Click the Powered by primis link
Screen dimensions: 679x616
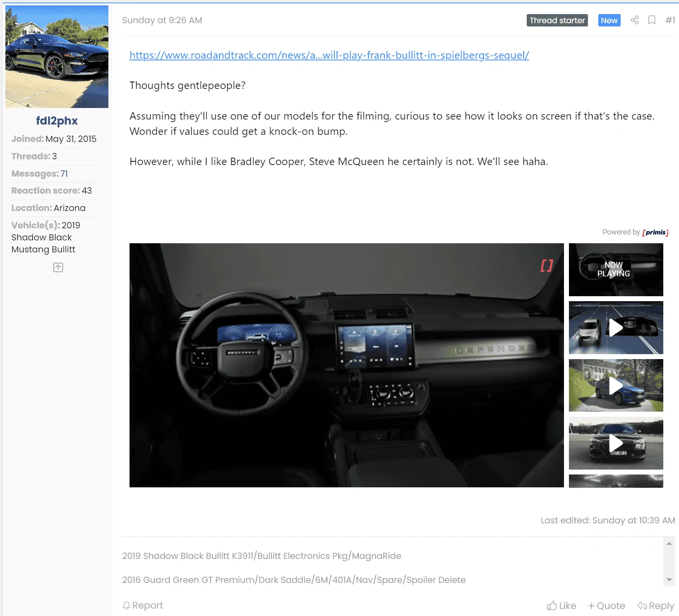[636, 232]
